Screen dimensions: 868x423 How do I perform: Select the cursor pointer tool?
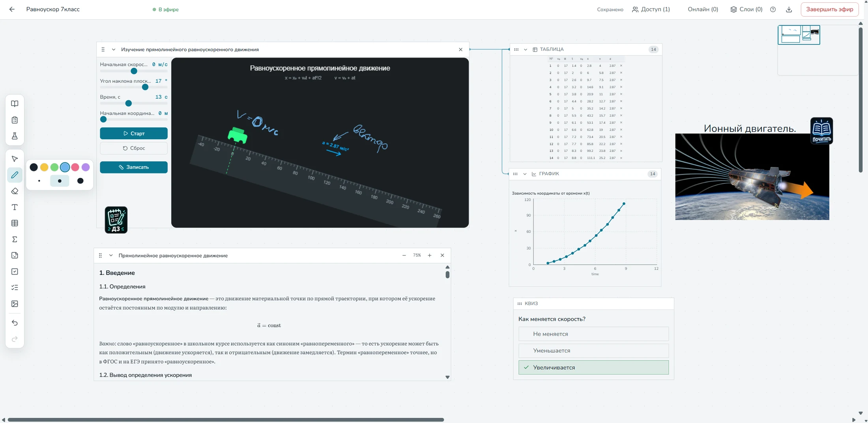(15, 159)
